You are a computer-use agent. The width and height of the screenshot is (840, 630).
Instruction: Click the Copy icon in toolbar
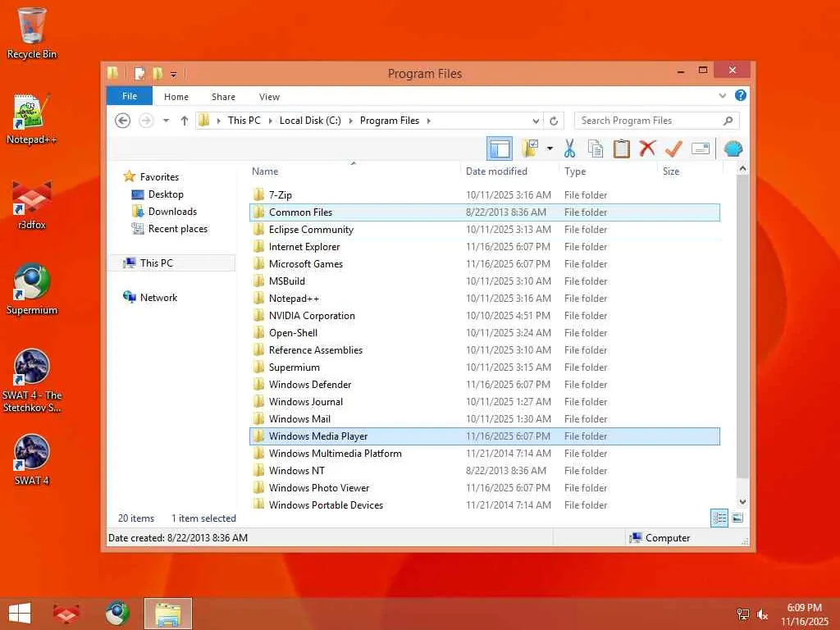[596, 148]
